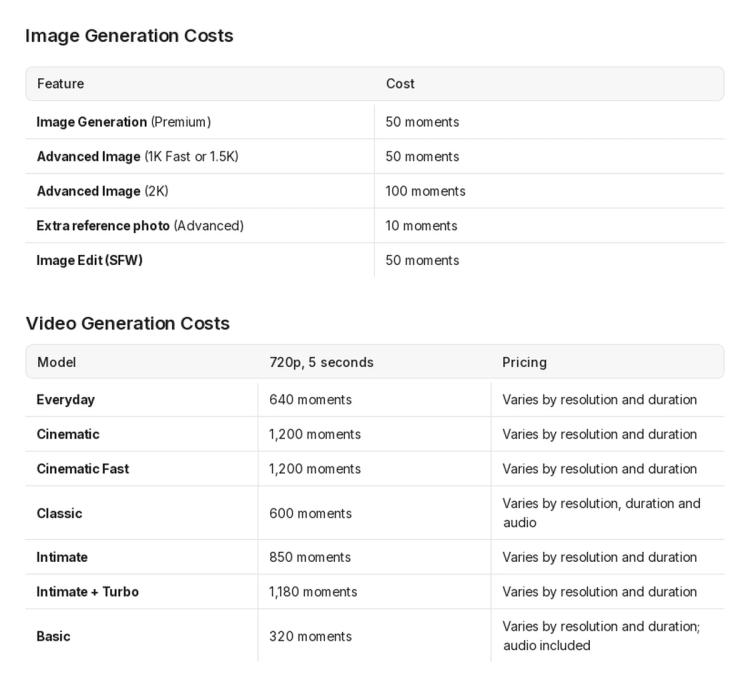Click the Cinematic pricing description
This screenshot has width=750, height=682.
point(599,434)
